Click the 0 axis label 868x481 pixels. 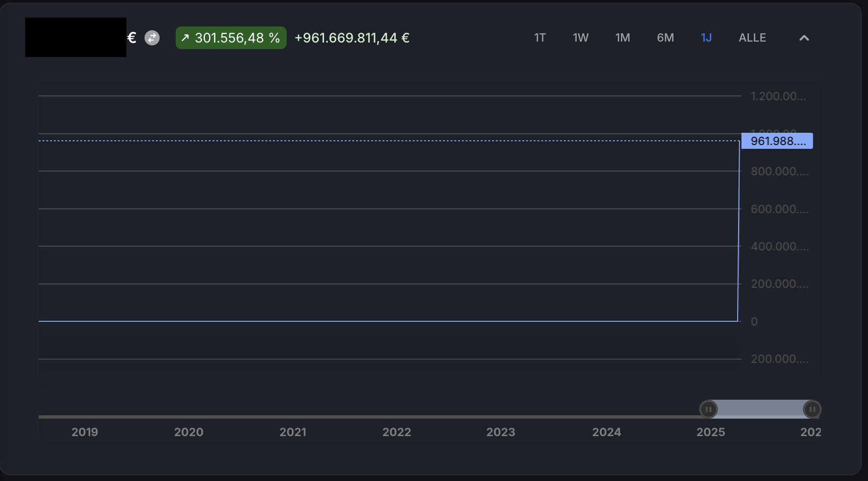tap(754, 321)
